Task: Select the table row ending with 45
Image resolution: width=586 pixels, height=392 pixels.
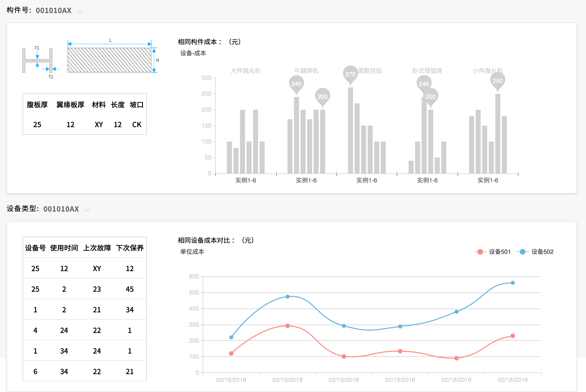Action: (85, 289)
